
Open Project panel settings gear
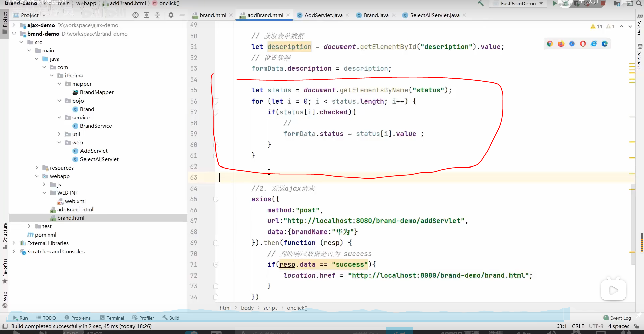[171, 15]
